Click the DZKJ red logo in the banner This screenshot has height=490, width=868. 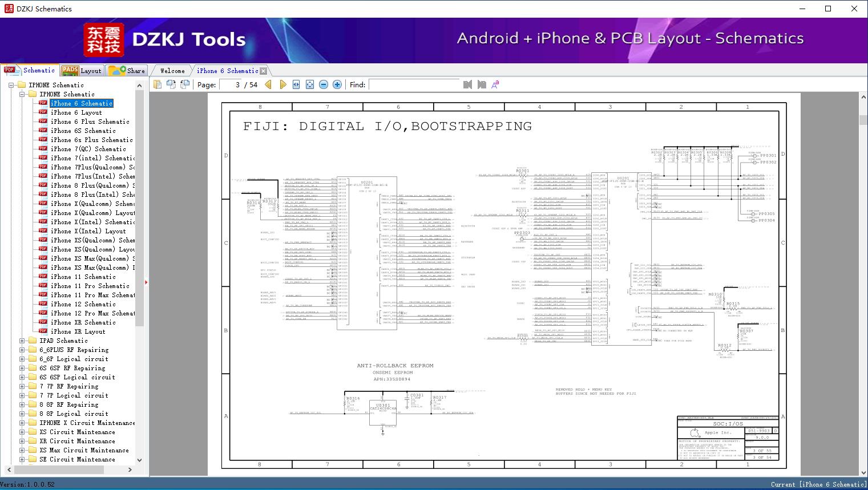[104, 40]
